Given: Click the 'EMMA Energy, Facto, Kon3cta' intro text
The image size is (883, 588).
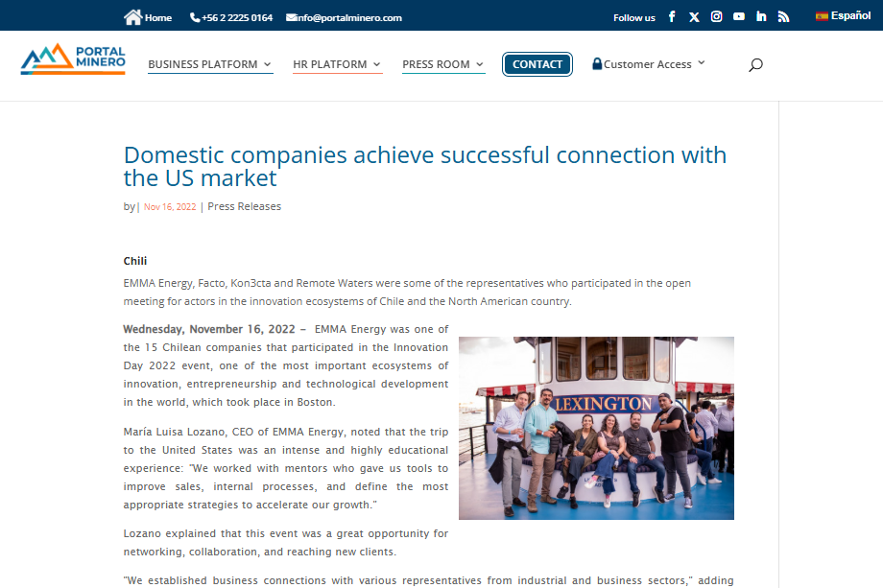Looking at the screenshot, I should pos(407,292).
